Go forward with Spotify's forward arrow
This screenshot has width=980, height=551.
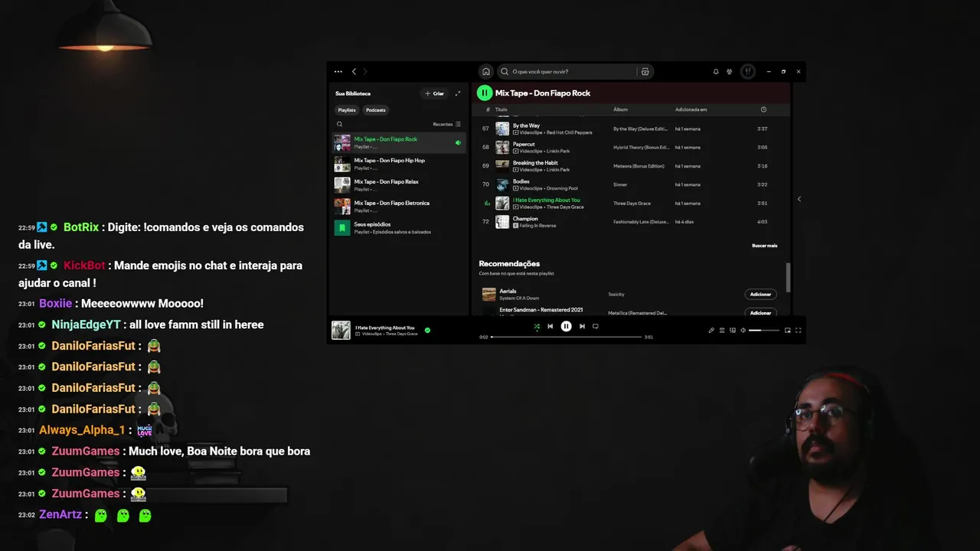[x=365, y=71]
